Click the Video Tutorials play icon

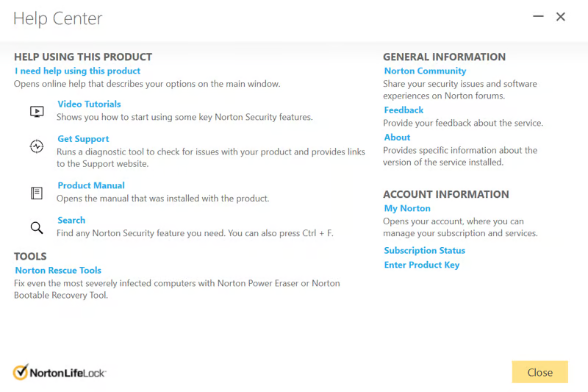coord(37,112)
